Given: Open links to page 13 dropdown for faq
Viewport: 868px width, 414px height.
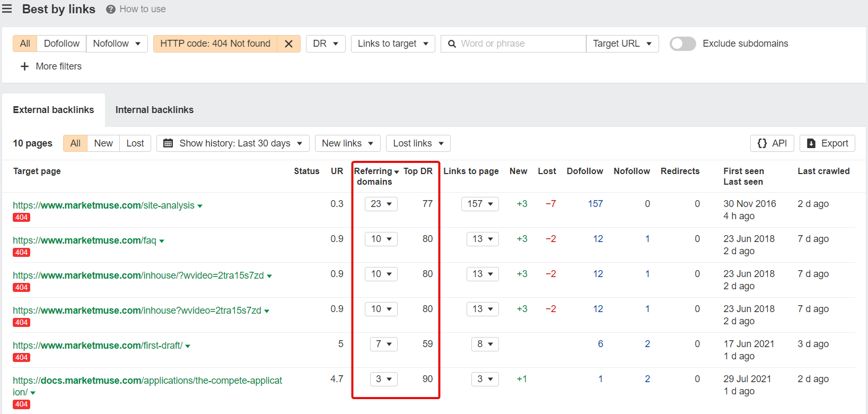Looking at the screenshot, I should pos(483,239).
